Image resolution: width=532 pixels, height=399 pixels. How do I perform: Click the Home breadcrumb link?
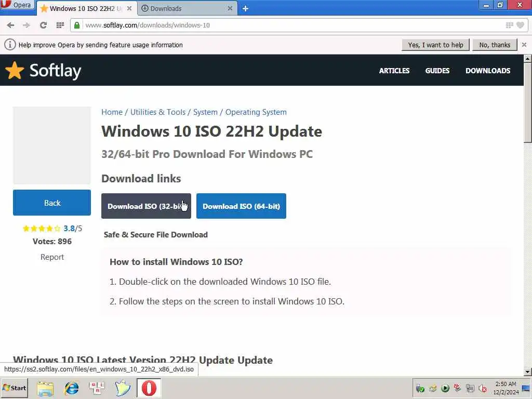[x=112, y=112]
